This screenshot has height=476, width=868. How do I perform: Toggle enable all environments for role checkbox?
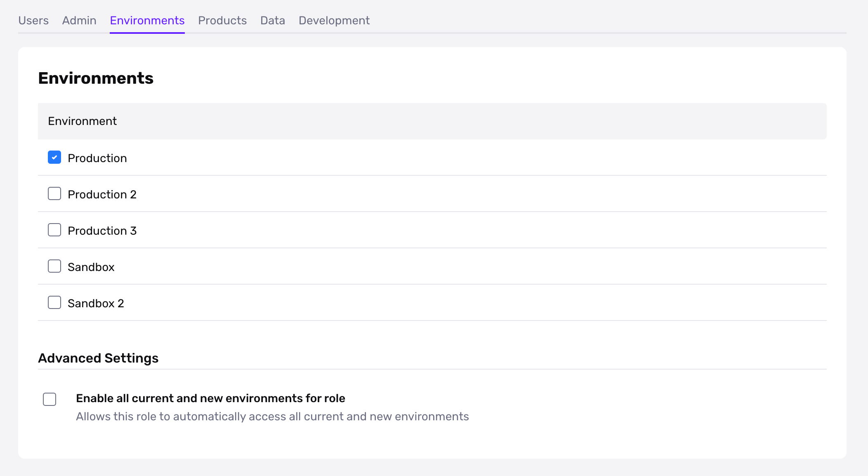[x=50, y=399]
